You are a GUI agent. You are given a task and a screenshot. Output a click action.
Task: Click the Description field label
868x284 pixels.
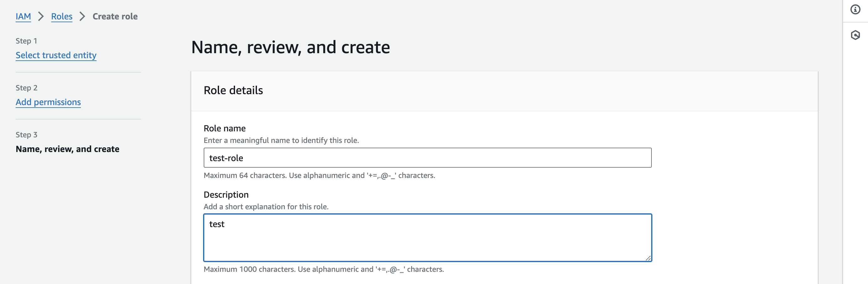[x=226, y=195]
